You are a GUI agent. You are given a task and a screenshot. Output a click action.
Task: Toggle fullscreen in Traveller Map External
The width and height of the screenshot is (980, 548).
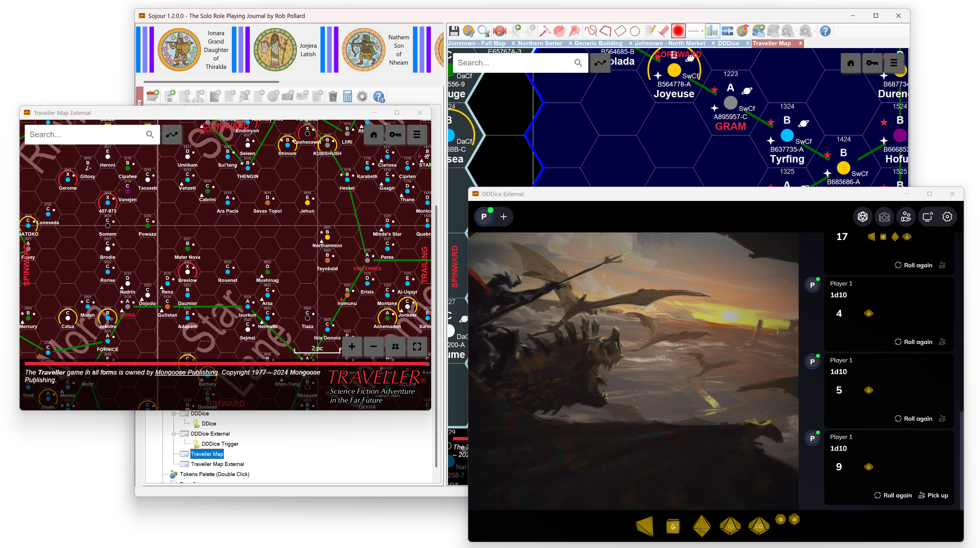[x=417, y=347]
